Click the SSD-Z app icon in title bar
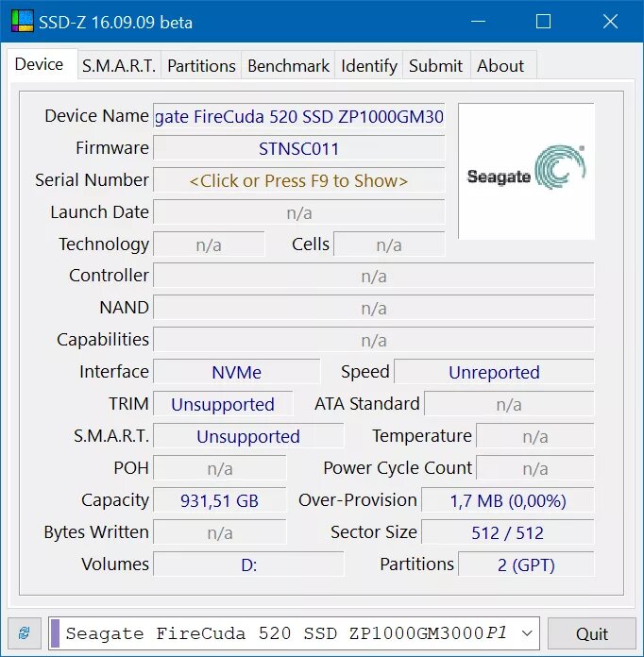Image resolution: width=644 pixels, height=657 pixels. coord(23,21)
